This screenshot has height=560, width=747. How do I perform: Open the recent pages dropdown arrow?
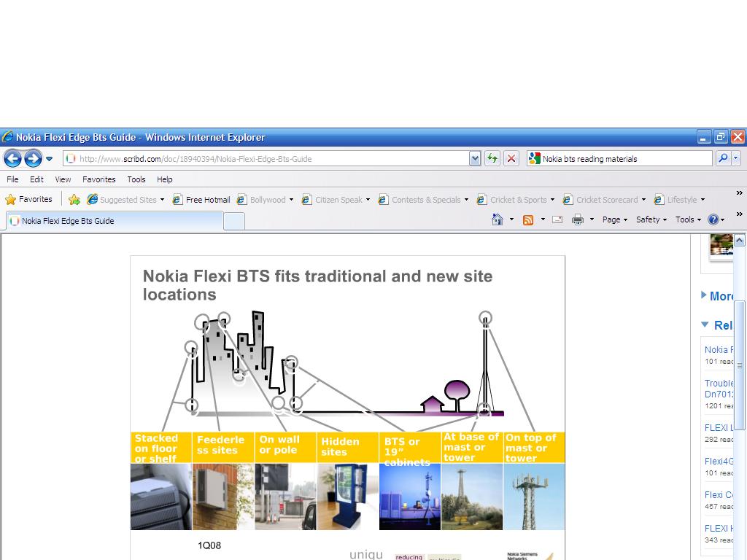(x=50, y=158)
